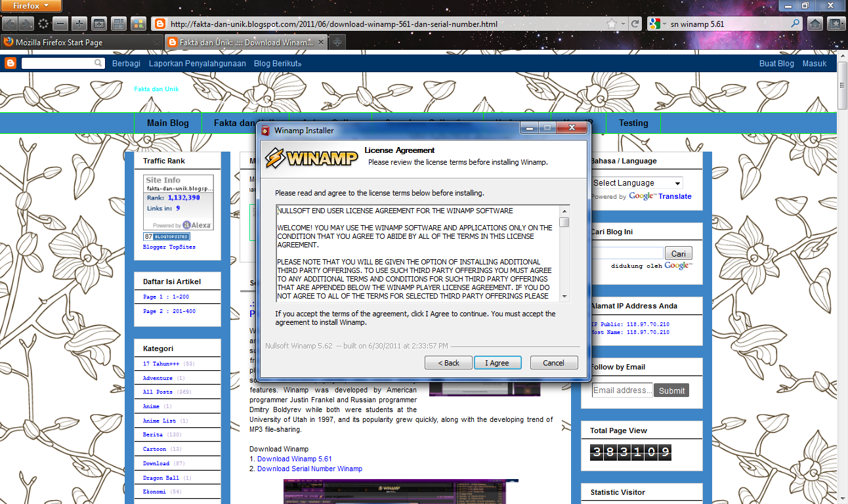This screenshot has height=504, width=848.
Task: Click I Agree in Winamp Installer
Action: point(497,363)
